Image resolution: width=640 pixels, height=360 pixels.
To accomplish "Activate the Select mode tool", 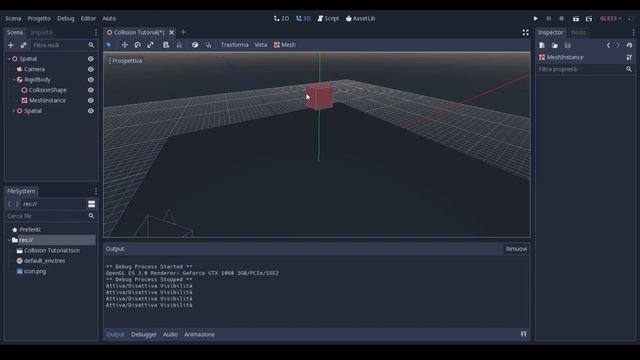I will pos(109,45).
